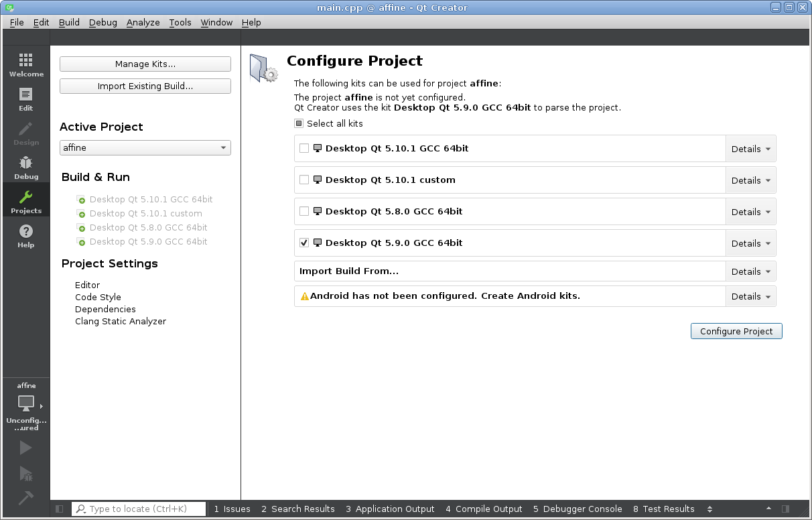Expand Details for Desktop Qt 5.9.0 GCC 64bit
The image size is (812, 520).
pos(750,243)
